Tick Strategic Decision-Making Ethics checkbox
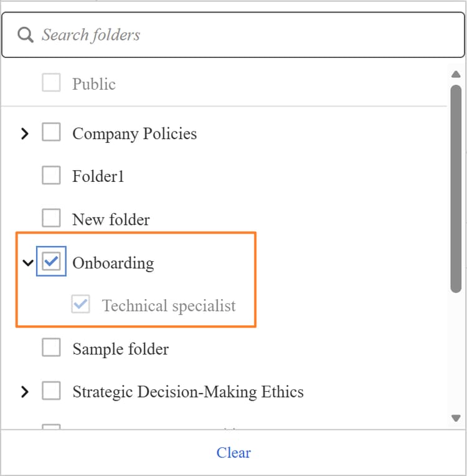This screenshot has width=467, height=476. click(x=51, y=391)
